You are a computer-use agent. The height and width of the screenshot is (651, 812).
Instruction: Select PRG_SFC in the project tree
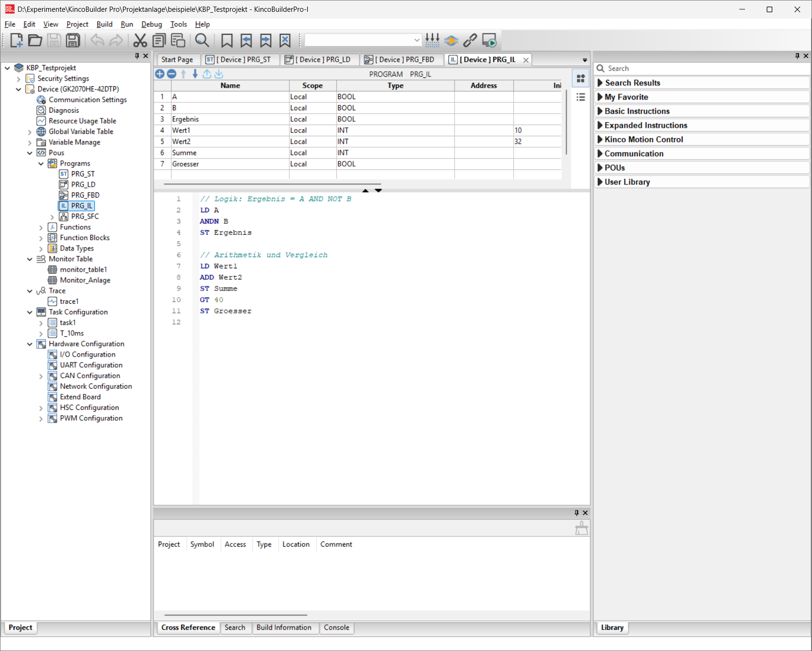tap(85, 217)
